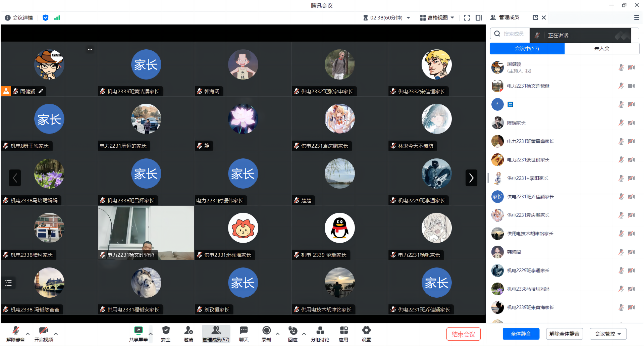This screenshot has width=644, height=346.
Task: Open breakout rooms (分组讨论)
Action: 320,331
